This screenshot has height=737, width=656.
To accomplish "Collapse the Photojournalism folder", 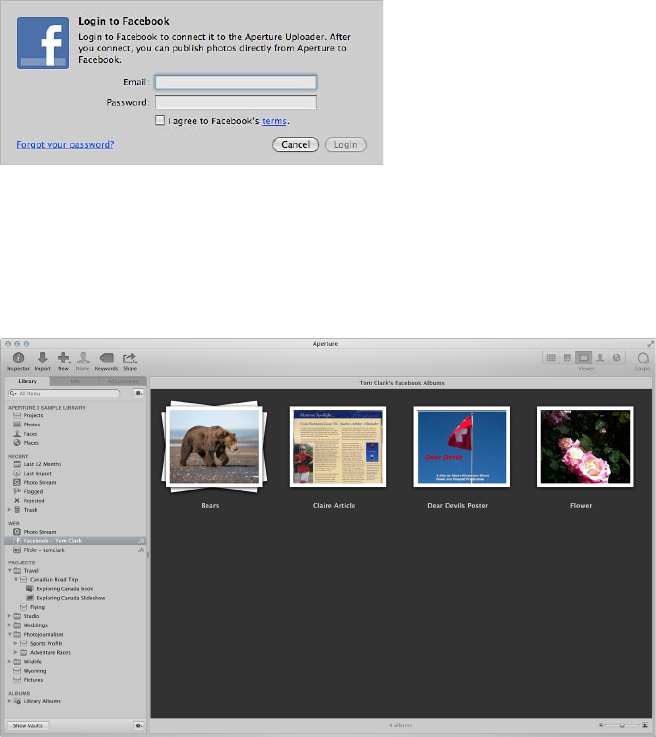I will point(9,634).
